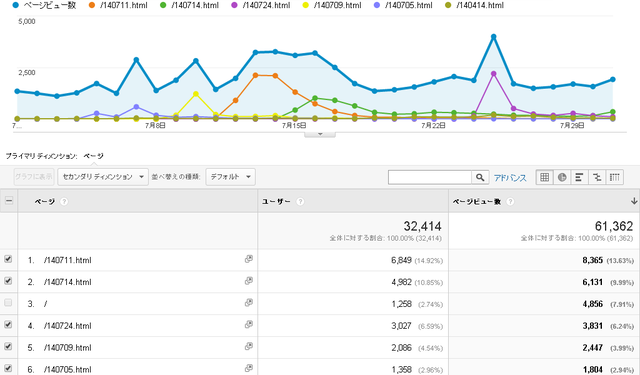Uncheck the /140711.html row checkbox

point(8,259)
